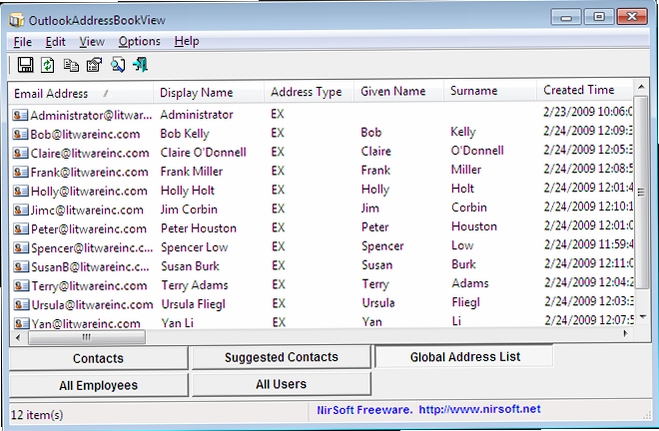659x431 pixels.
Task: Sort by the Address Type column header
Action: tap(309, 92)
